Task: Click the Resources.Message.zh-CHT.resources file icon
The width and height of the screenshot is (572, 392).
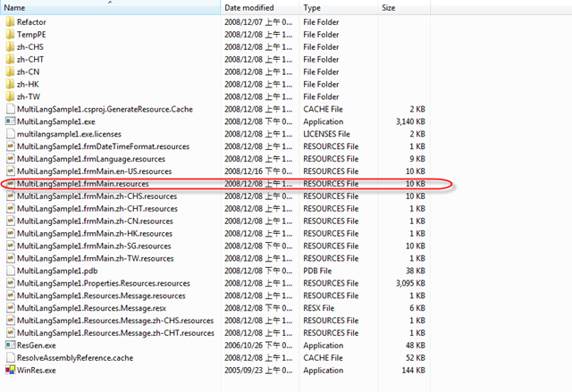Action: (x=11, y=332)
